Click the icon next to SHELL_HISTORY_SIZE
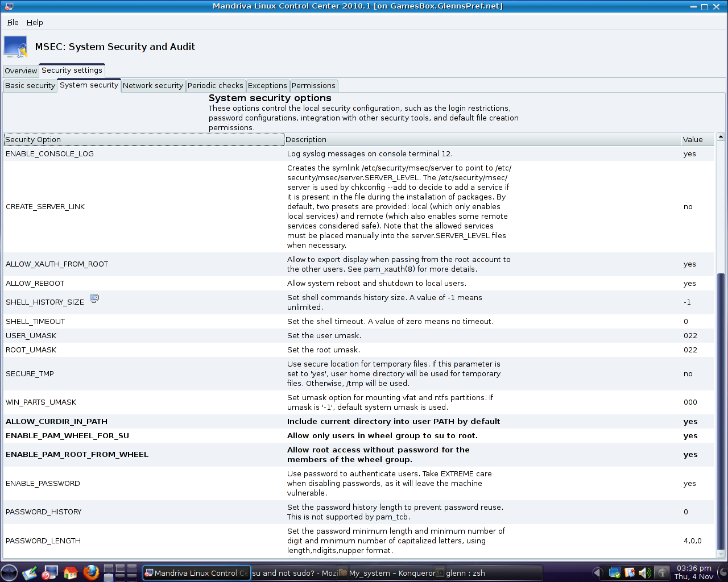The height and width of the screenshot is (582, 728). (x=94, y=298)
